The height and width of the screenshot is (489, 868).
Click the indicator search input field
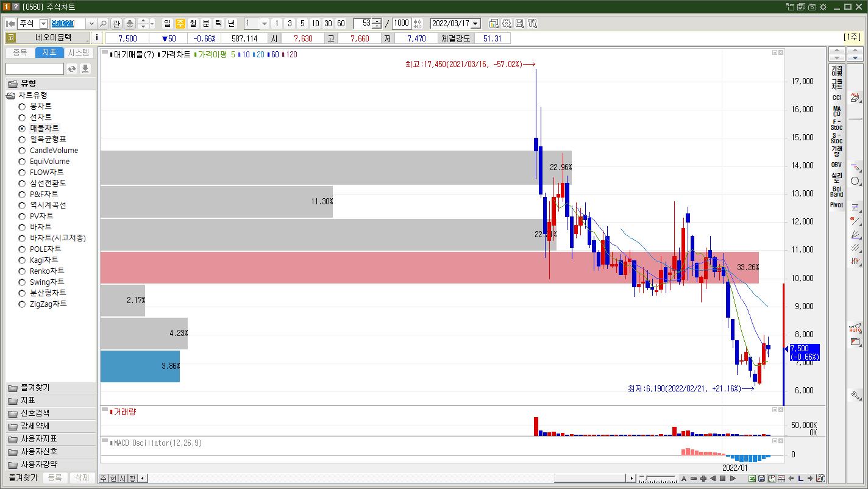tap(35, 69)
